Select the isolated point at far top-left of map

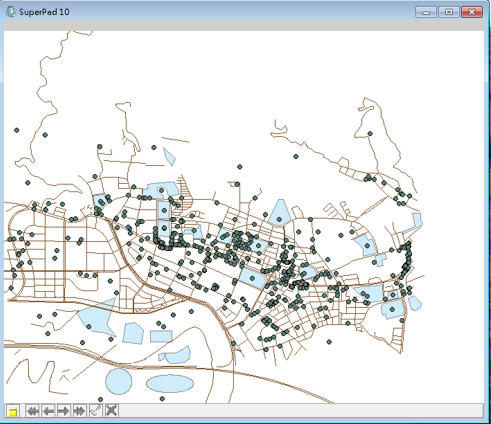(x=17, y=130)
